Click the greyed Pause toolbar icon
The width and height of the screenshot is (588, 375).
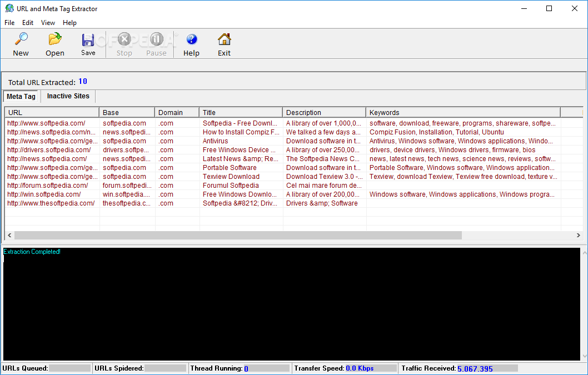(156, 39)
